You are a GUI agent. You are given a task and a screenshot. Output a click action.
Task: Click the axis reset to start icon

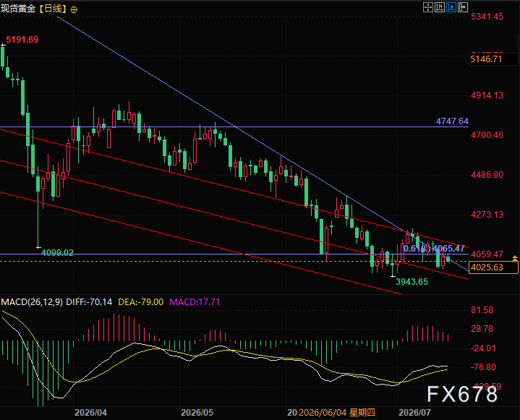440,7
